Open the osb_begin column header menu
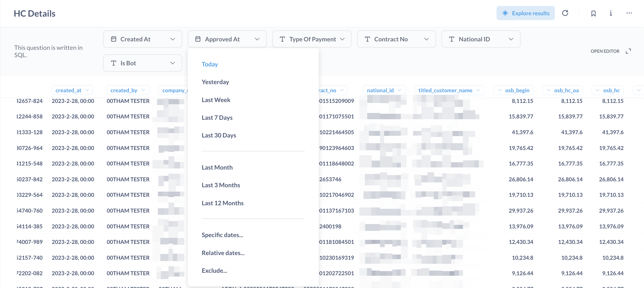Image resolution: width=644 pixels, height=288 pixels. click(513, 90)
